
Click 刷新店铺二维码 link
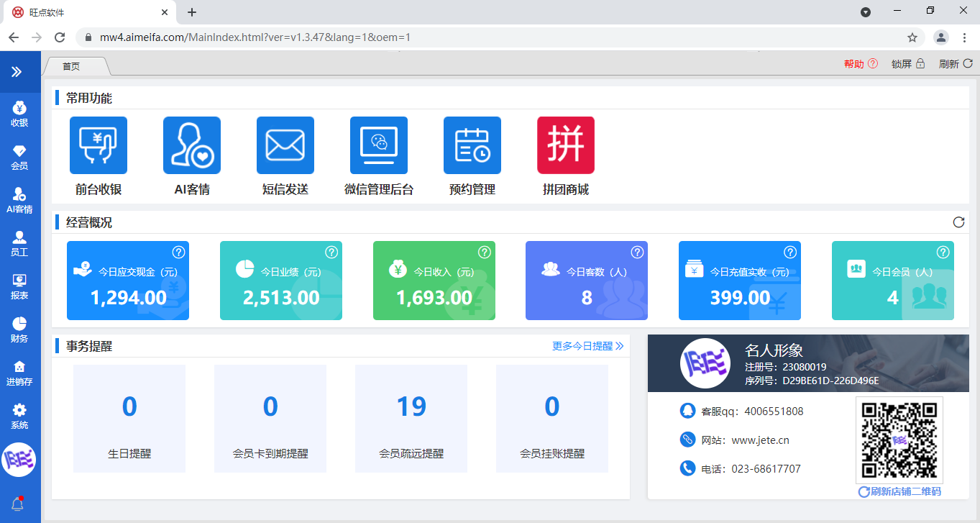pyautogui.click(x=899, y=491)
